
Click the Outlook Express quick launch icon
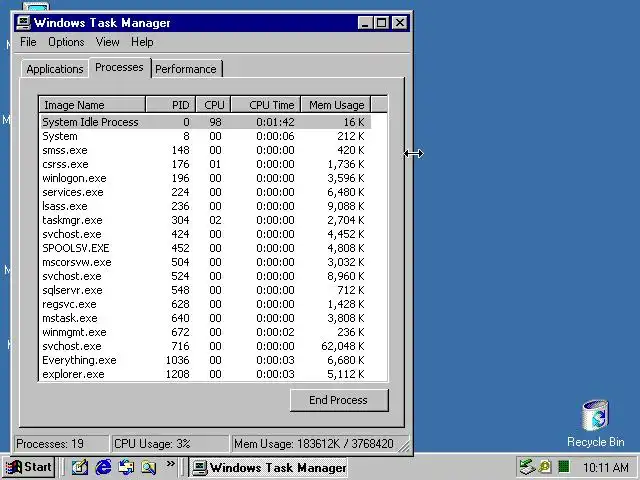coord(126,467)
